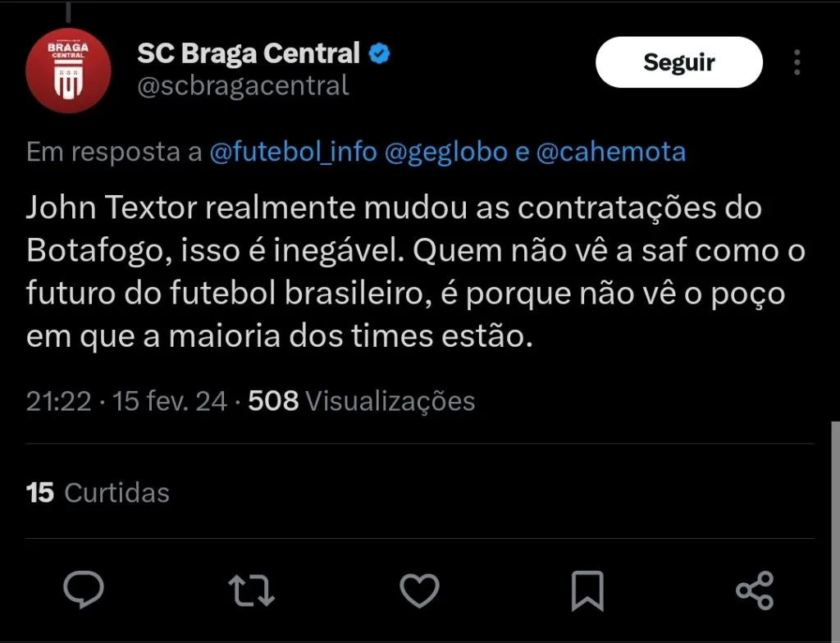Visit the @geglobo mention
The height and width of the screenshot is (643, 840).
point(446,153)
